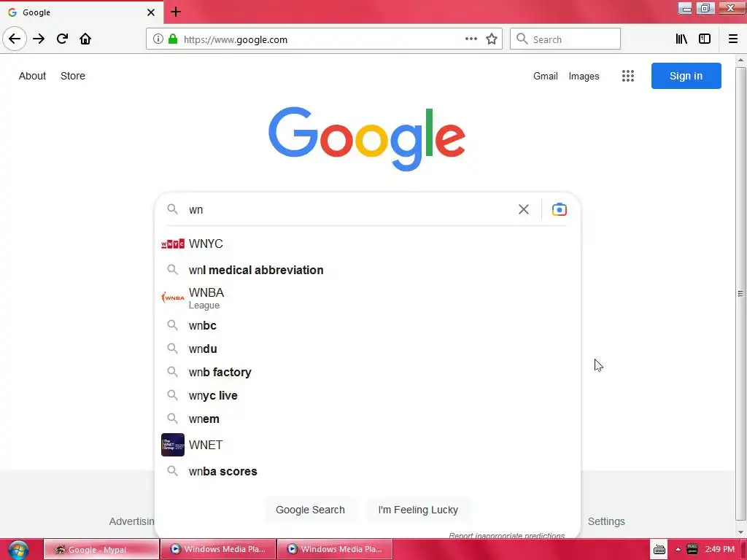Open the Gmail link

545,76
